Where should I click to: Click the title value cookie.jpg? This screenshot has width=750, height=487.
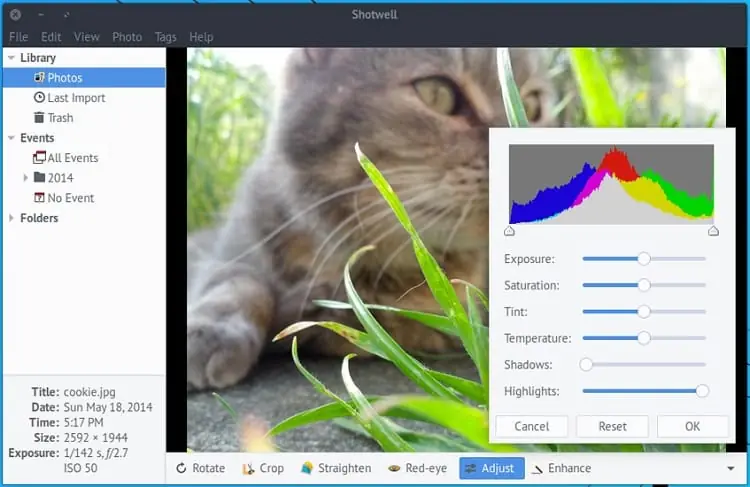point(89,392)
